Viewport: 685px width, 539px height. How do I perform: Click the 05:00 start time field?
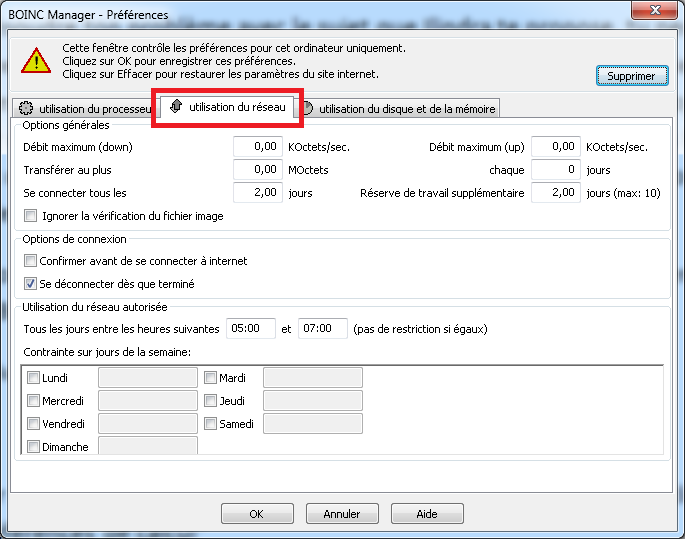click(251, 328)
